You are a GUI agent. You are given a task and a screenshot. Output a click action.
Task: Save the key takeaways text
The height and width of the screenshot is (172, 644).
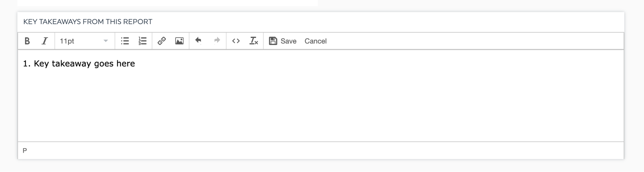[x=283, y=41]
